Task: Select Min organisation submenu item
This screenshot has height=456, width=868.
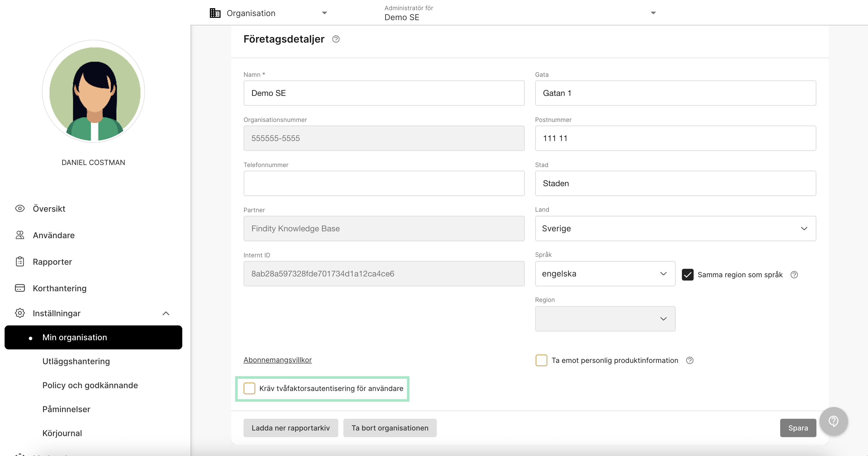Action: coord(93,337)
